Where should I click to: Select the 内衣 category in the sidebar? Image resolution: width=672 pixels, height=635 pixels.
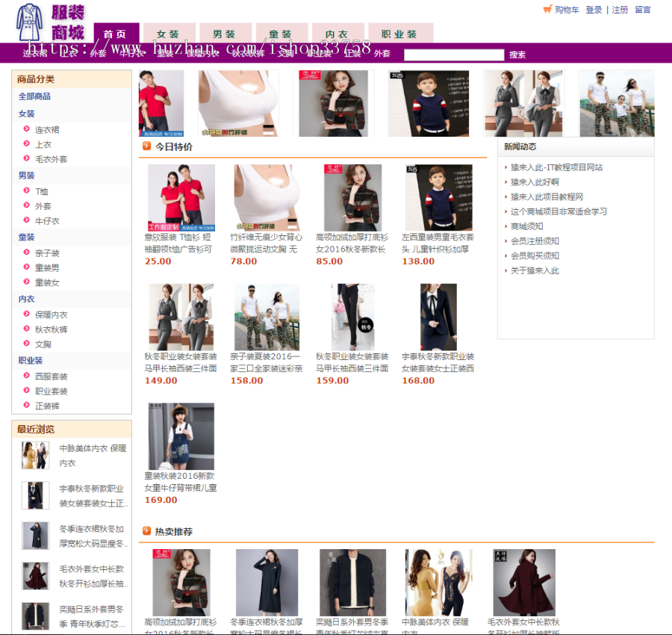point(25,299)
